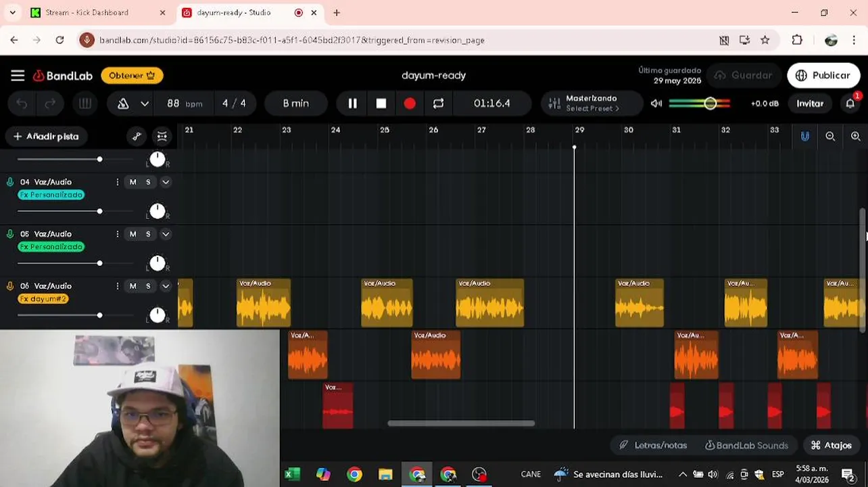868x487 pixels.
Task: Open Letras/notas panel
Action: point(653,445)
